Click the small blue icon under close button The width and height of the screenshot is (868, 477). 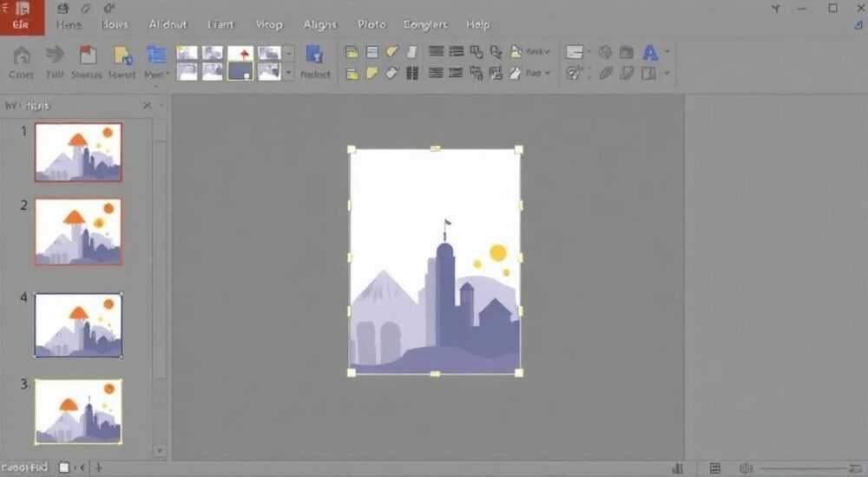[858, 25]
